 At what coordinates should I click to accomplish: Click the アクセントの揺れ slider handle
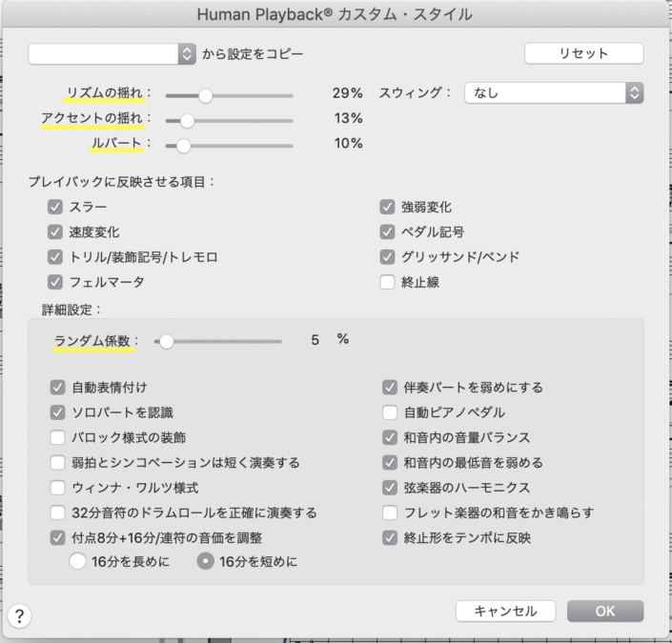tap(187, 121)
